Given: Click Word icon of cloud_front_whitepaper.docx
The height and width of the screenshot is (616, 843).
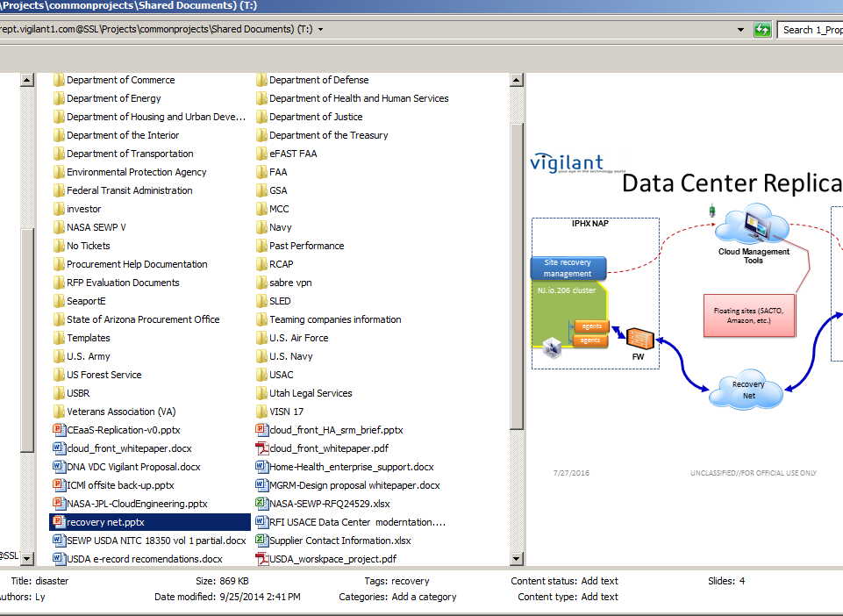Looking at the screenshot, I should tap(59, 448).
